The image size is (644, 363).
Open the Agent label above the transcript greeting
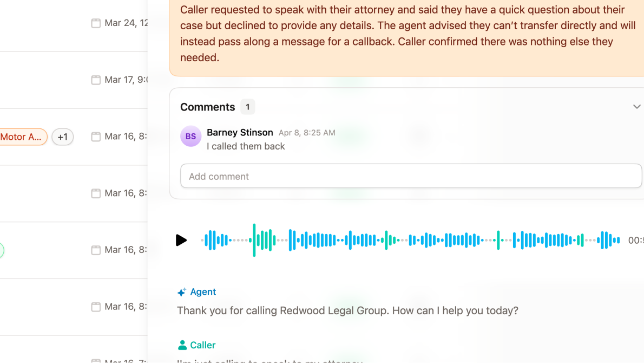pos(202,291)
